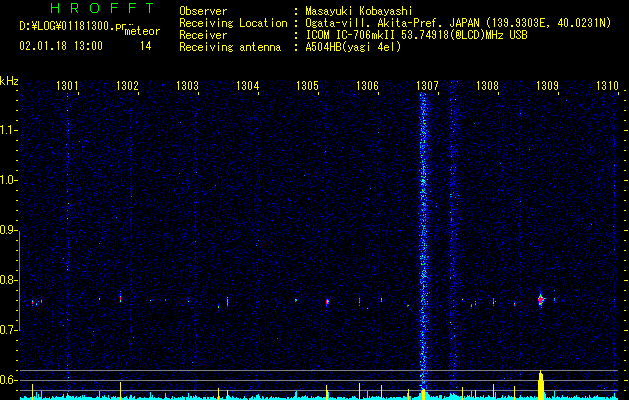629x400 pixels.
Task: Click the 1301 time marker
Action: pos(67,86)
